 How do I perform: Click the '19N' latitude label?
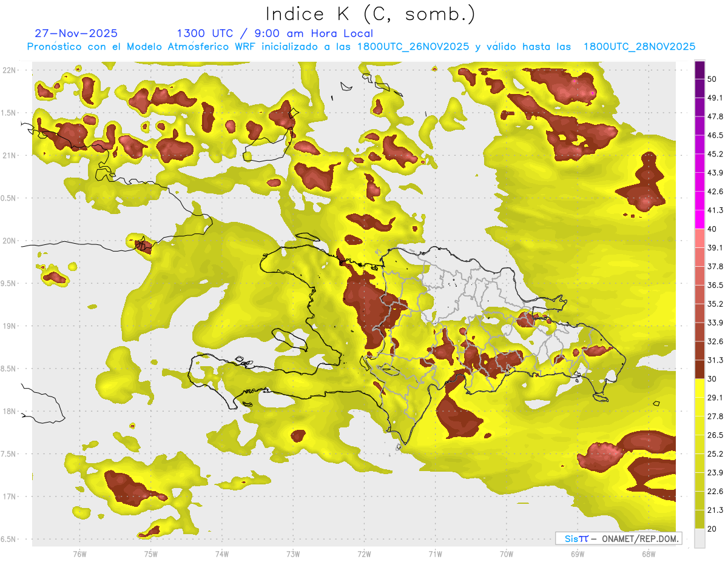pos(10,326)
